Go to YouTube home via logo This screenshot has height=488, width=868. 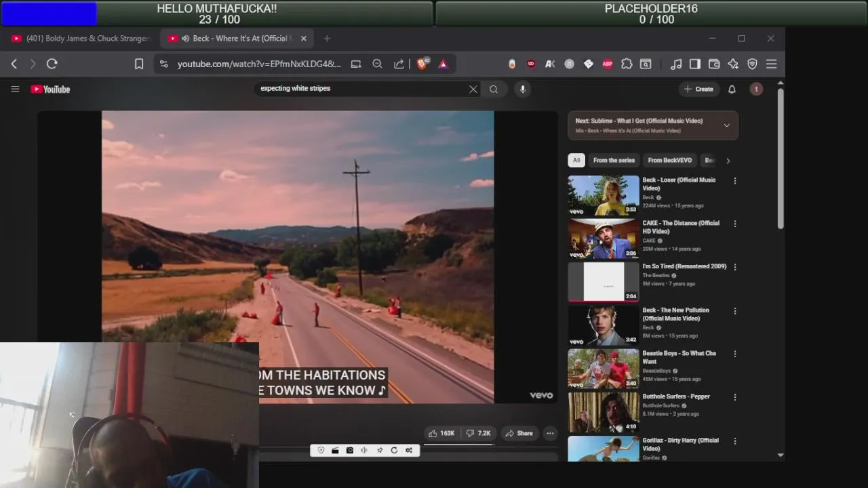pyautogui.click(x=50, y=89)
